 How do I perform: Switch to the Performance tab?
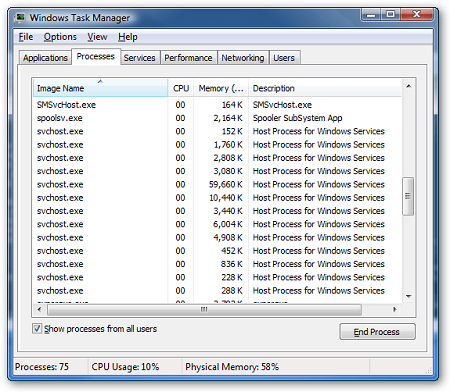tap(188, 58)
